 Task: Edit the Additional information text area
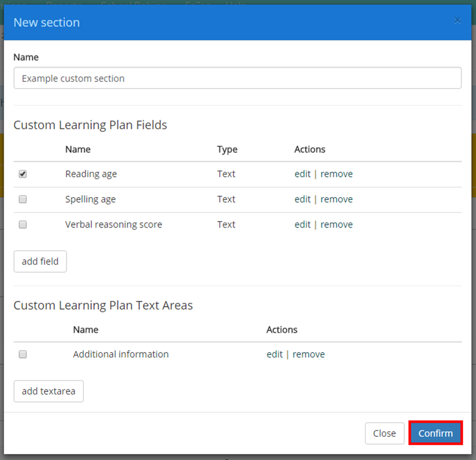coord(274,354)
